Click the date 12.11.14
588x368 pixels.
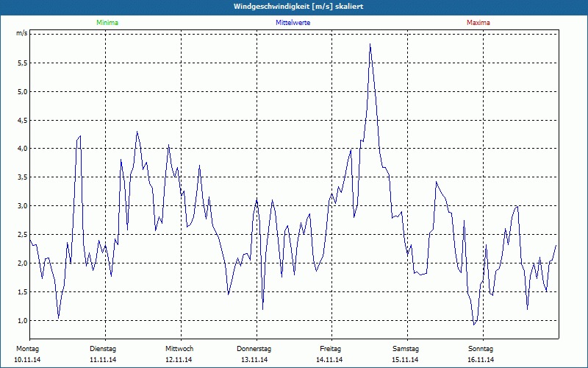click(179, 360)
